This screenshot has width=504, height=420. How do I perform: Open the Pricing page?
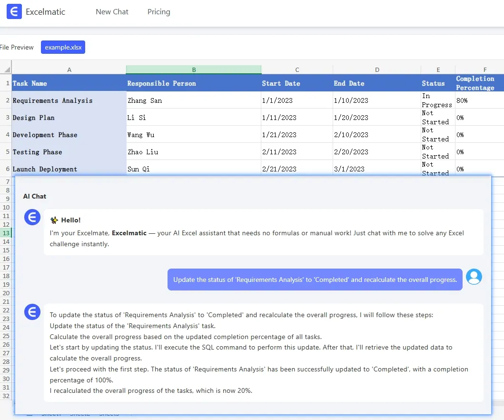tap(158, 12)
